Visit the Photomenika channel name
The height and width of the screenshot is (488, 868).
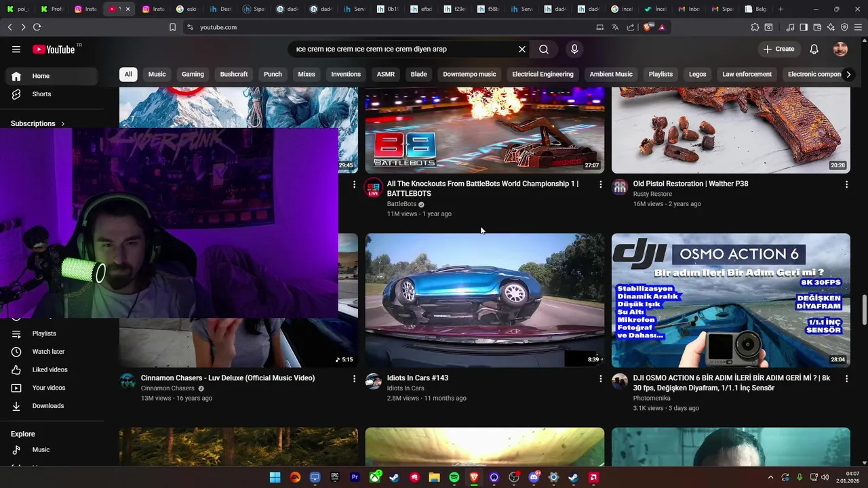pos(652,399)
